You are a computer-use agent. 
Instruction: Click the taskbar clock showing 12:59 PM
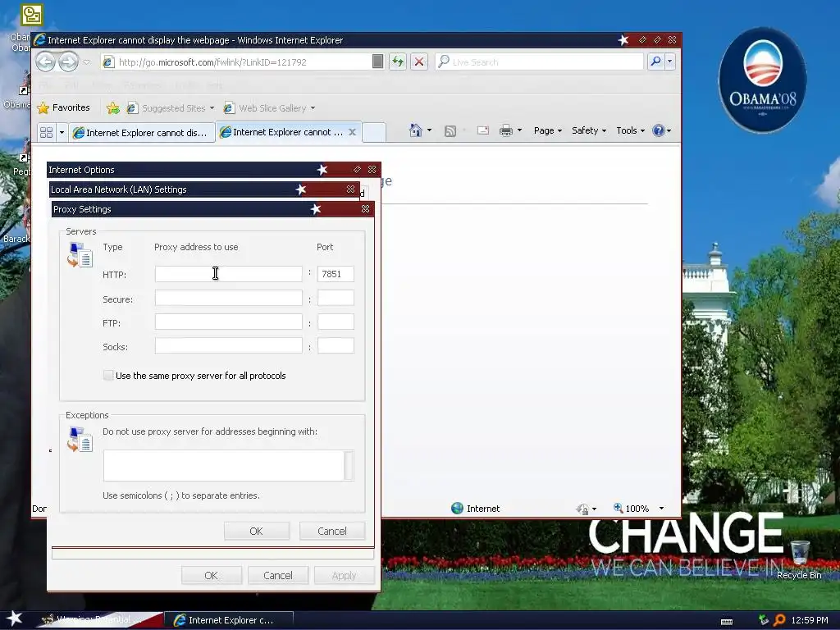pyautogui.click(x=810, y=620)
